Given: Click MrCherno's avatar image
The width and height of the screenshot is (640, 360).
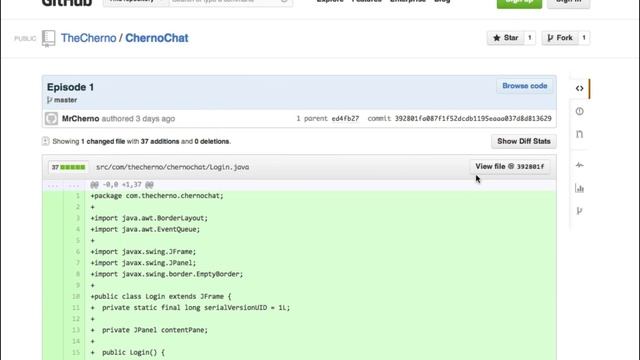Looking at the screenshot, I should click(x=51, y=118).
